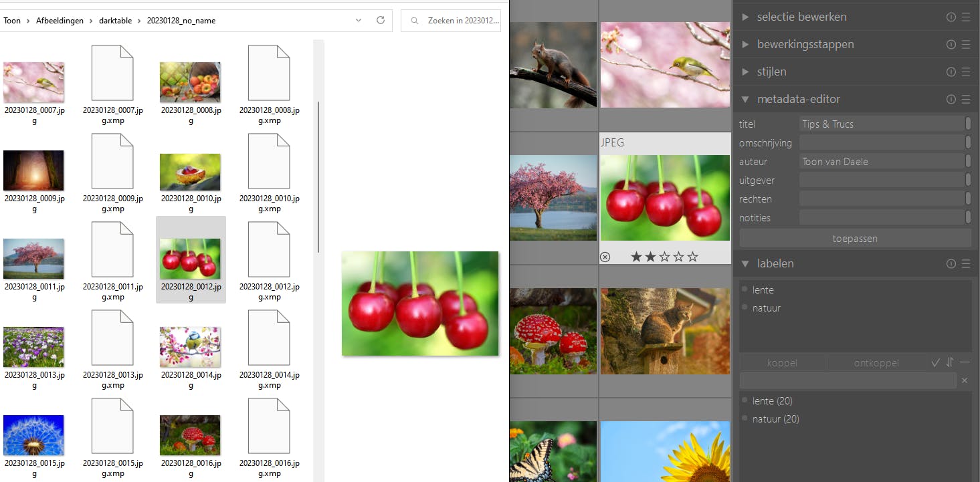This screenshot has width=980, height=482.
Task: Expand the selectie bewerken panel
Action: coord(745,17)
